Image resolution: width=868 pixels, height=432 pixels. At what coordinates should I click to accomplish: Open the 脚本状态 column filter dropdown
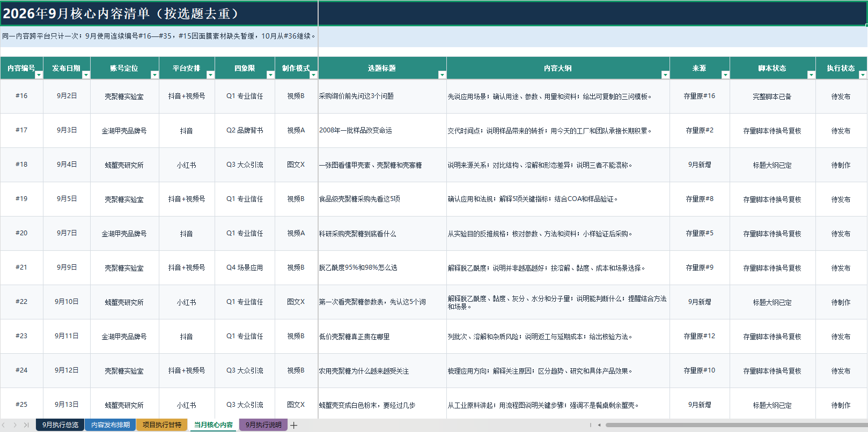(811, 75)
